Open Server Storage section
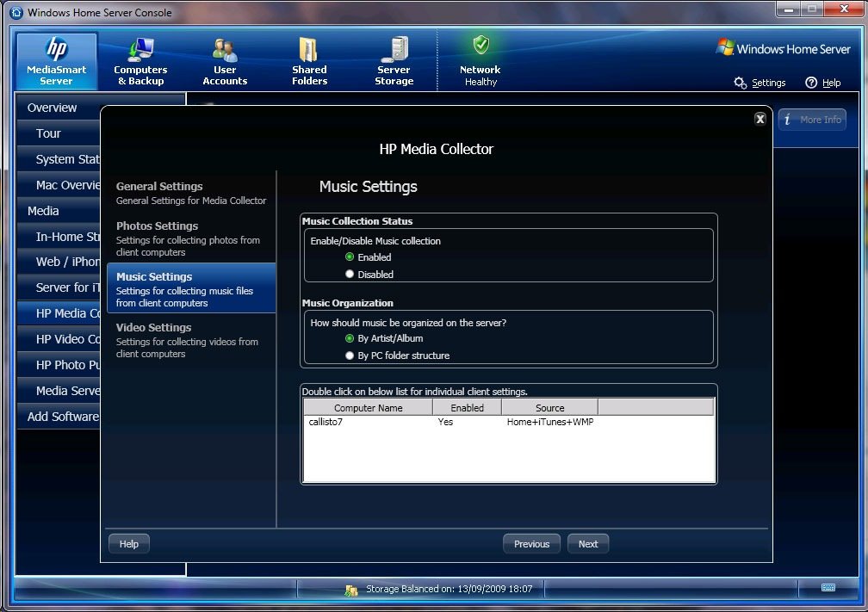The height and width of the screenshot is (612, 868). click(394, 61)
